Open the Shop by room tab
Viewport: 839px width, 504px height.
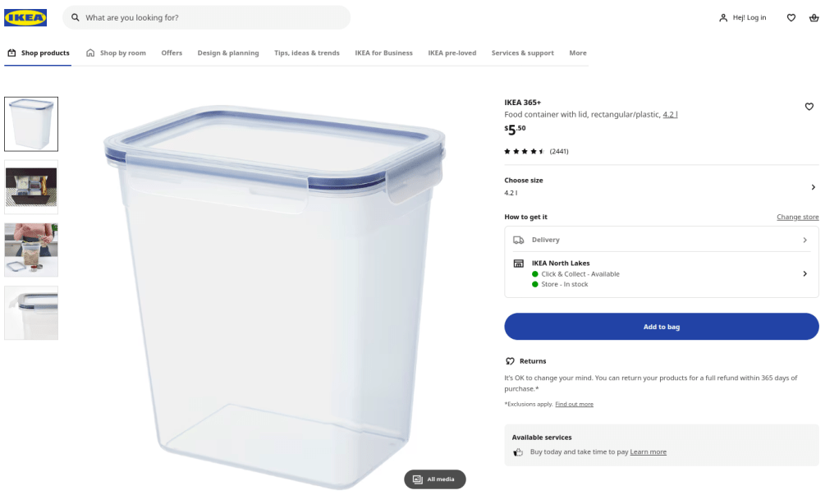pos(116,53)
